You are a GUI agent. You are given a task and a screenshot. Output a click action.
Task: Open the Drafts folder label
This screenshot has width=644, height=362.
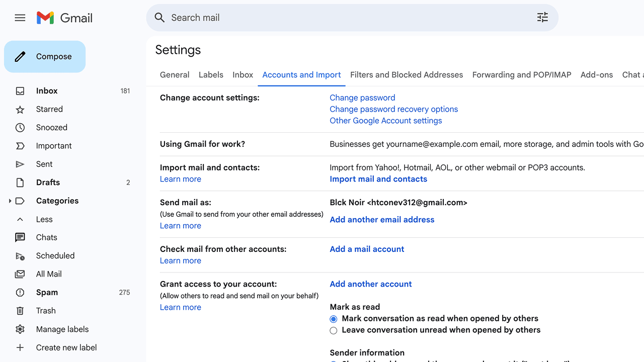pos(48,183)
